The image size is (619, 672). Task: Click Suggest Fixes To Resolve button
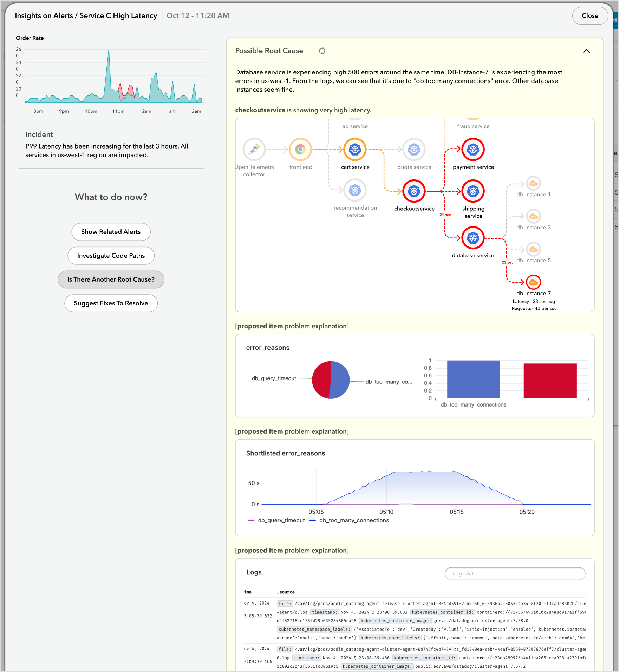point(111,303)
